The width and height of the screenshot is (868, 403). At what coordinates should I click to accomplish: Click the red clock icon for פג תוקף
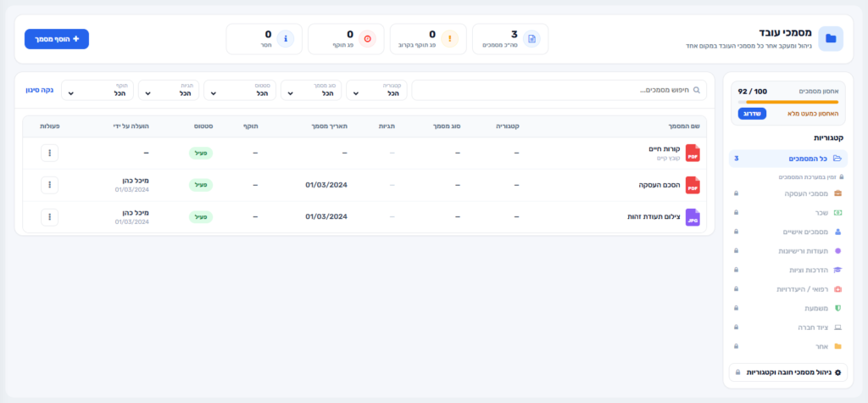pos(367,39)
